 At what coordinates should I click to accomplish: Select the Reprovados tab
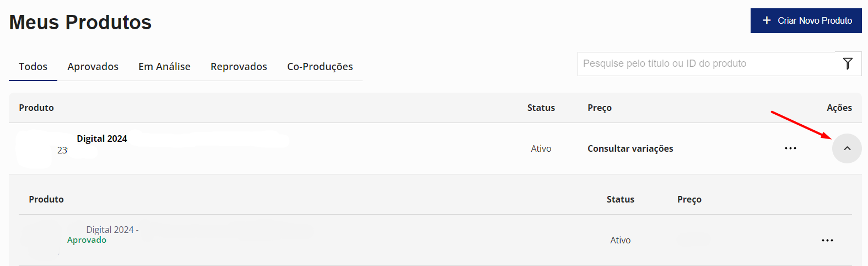coord(239,67)
